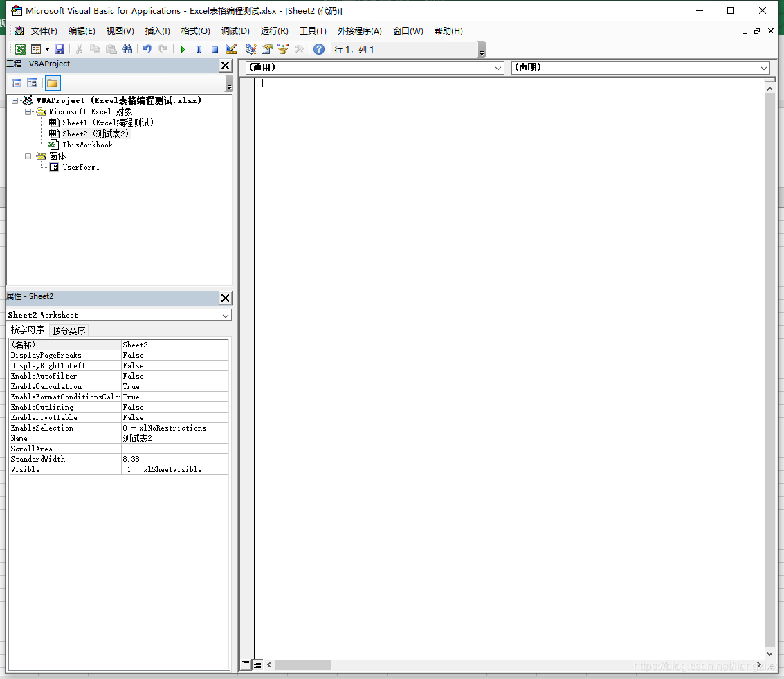Open the 插入(I) menu
This screenshot has height=679, width=784.
tap(158, 31)
